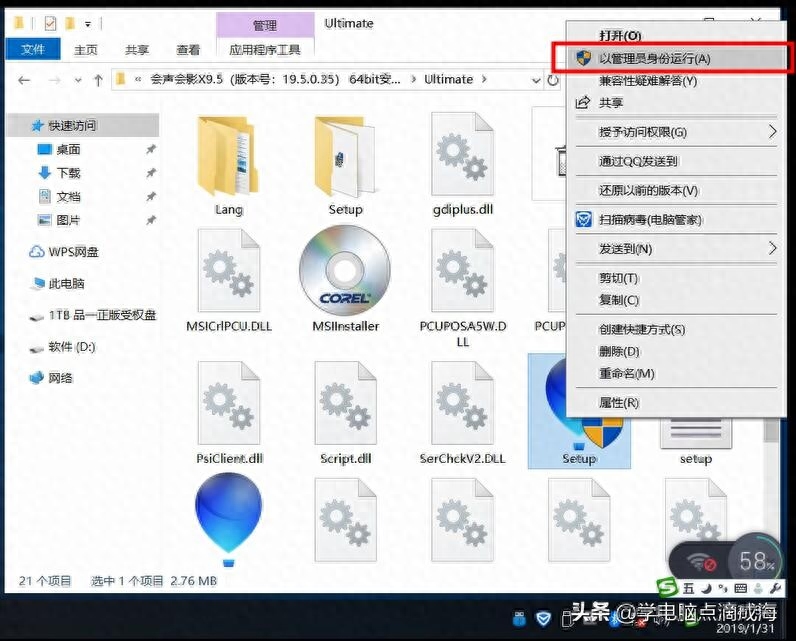This screenshot has height=641, width=796.
Task: Select 快速访问 in sidebar
Action: pyautogui.click(x=83, y=125)
